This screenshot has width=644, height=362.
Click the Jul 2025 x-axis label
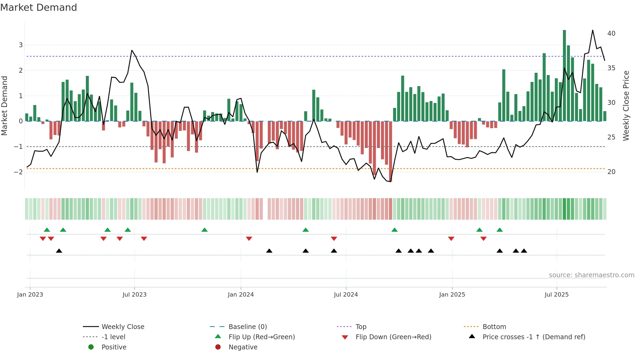tap(557, 294)
